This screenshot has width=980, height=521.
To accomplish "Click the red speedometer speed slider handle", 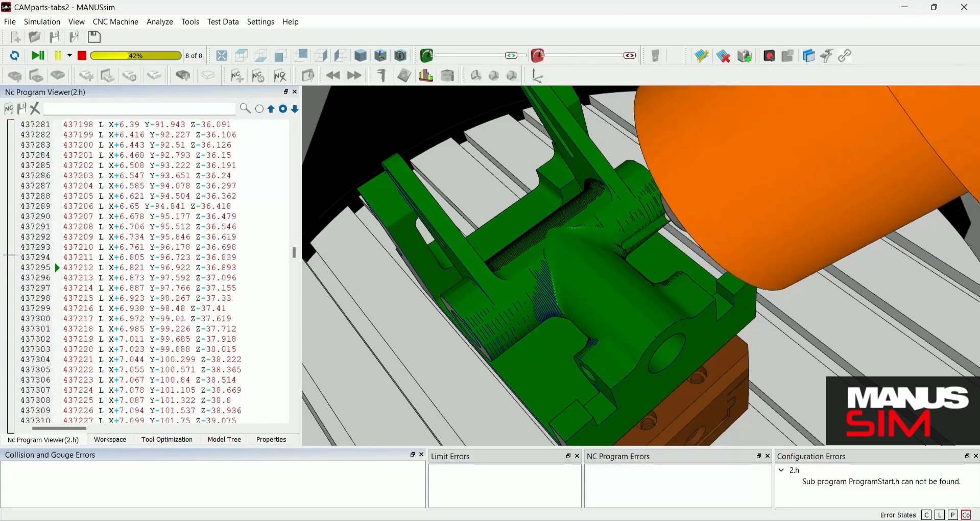I will (x=630, y=56).
